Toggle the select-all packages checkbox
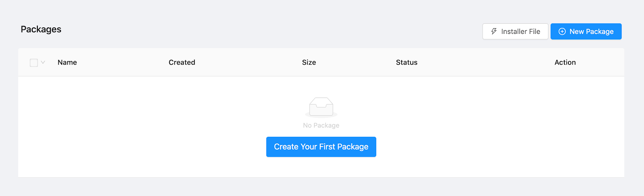This screenshot has width=644, height=196. [34, 63]
